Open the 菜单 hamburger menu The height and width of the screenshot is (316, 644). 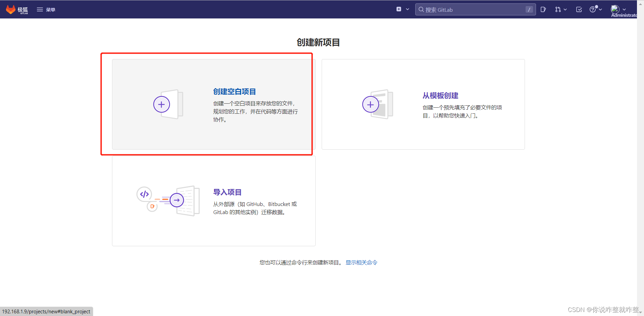pyautogui.click(x=46, y=10)
